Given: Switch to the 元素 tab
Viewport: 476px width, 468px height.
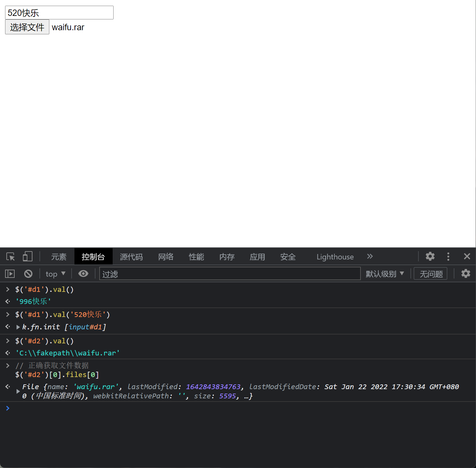Looking at the screenshot, I should tap(59, 257).
